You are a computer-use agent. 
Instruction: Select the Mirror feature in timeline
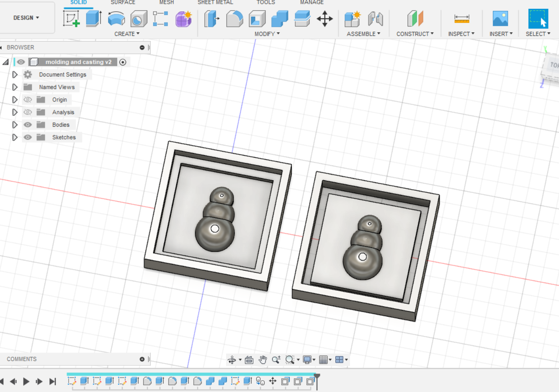coord(260,381)
